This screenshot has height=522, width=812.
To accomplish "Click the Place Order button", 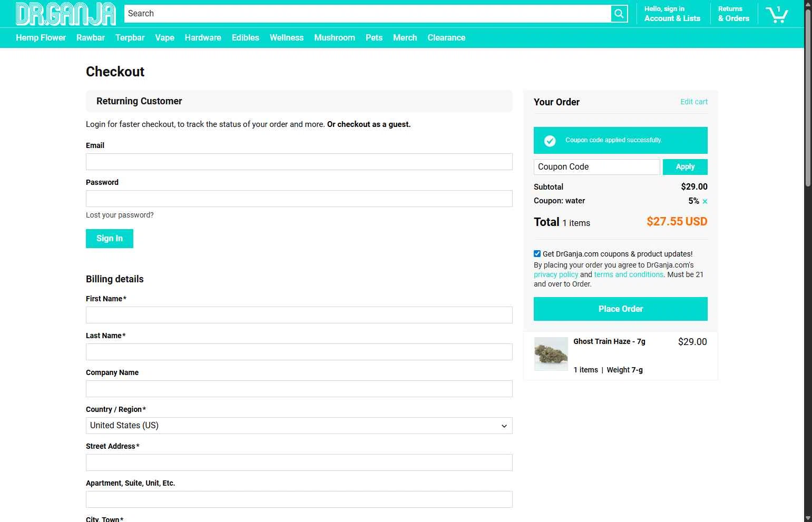I will pos(621,309).
